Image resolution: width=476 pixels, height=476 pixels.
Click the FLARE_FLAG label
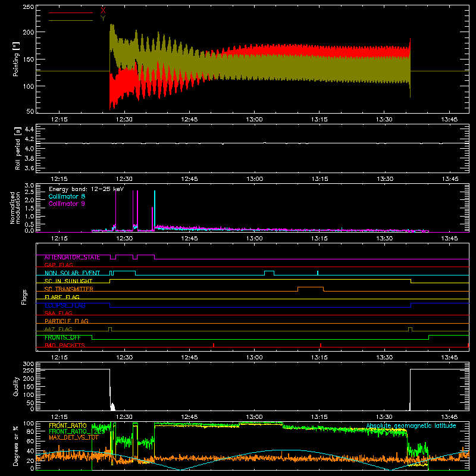(62, 297)
